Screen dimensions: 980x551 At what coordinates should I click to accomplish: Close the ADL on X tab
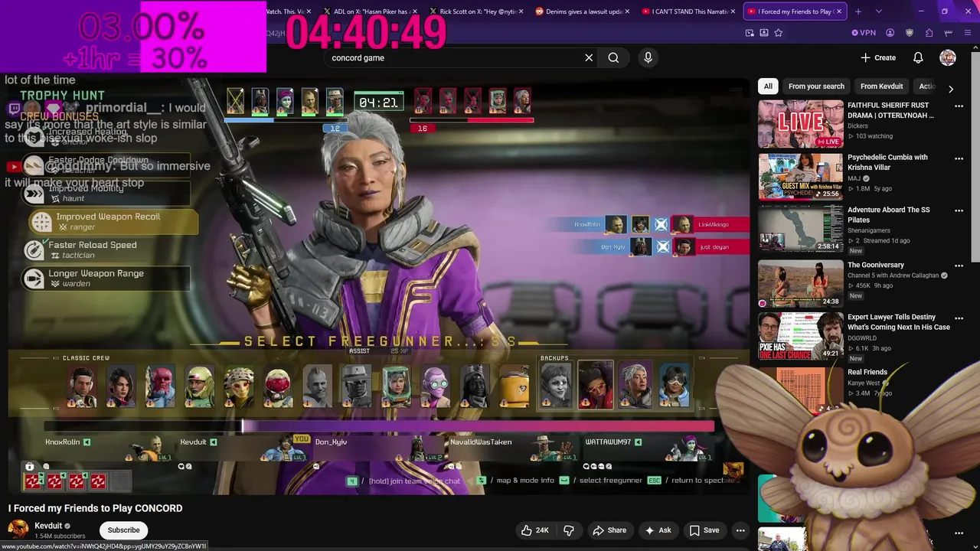click(x=413, y=11)
